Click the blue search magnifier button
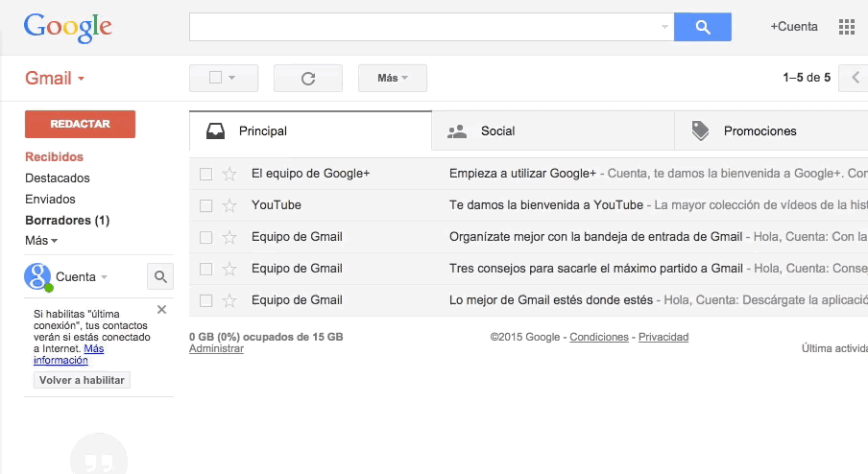Viewport: 868px width, 474px height. 703,27
